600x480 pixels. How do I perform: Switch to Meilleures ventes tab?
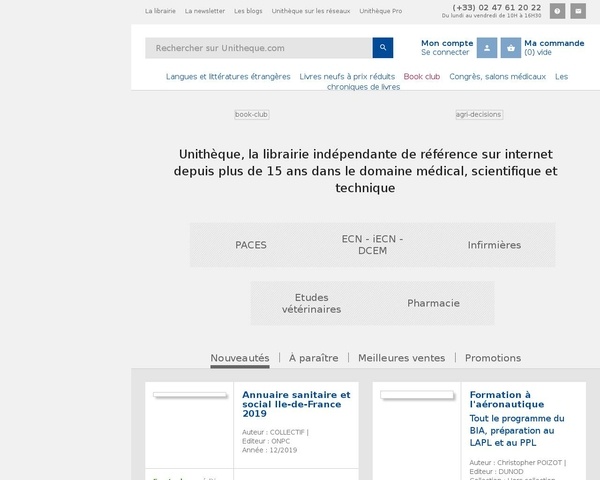(x=401, y=358)
